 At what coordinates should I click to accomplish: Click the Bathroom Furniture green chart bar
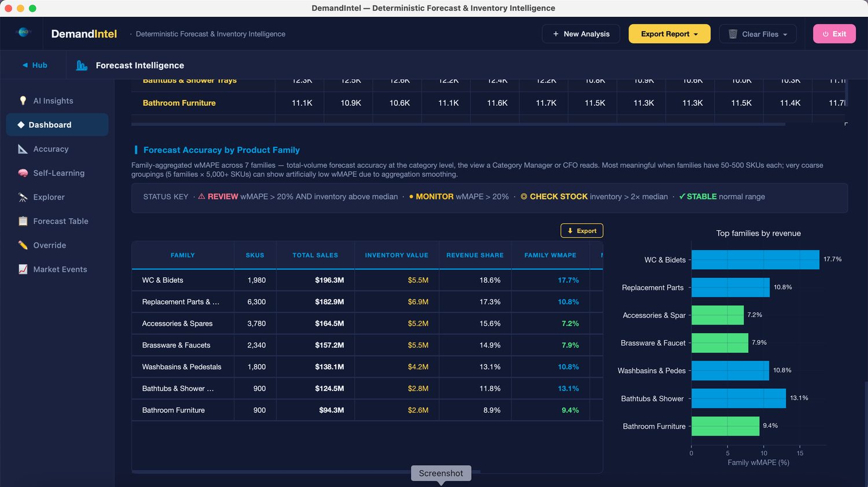click(725, 426)
